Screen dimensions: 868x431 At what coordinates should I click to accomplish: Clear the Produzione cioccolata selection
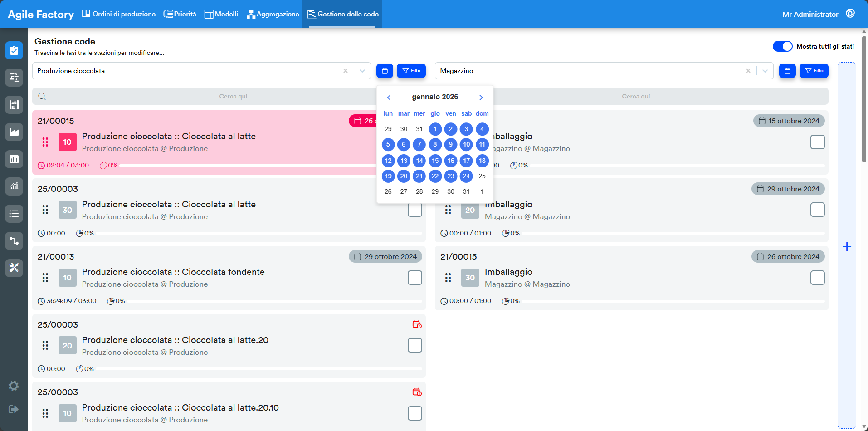click(346, 71)
